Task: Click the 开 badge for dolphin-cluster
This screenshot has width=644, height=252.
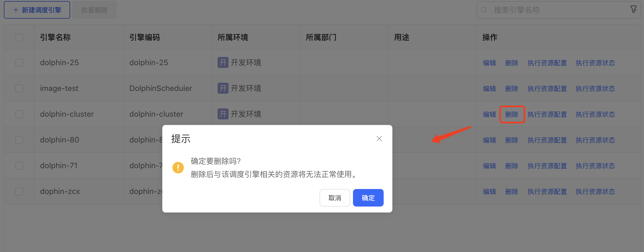Action: 223,114
